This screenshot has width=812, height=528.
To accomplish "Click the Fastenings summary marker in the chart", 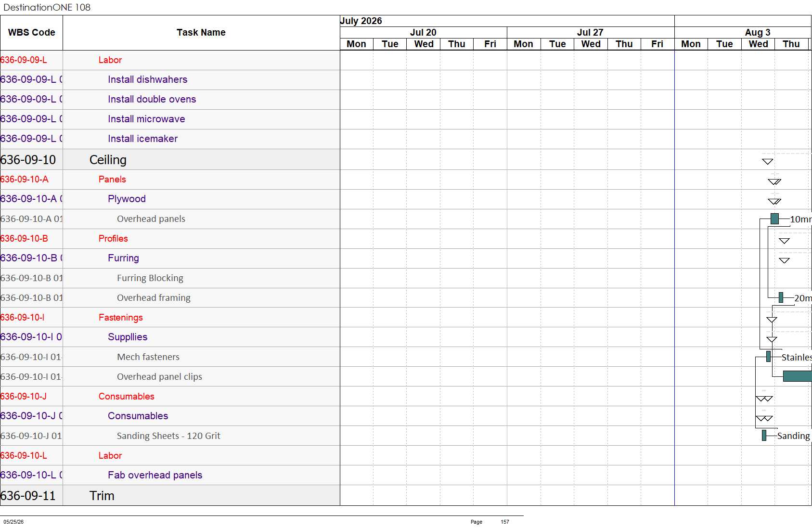I will click(x=772, y=320).
